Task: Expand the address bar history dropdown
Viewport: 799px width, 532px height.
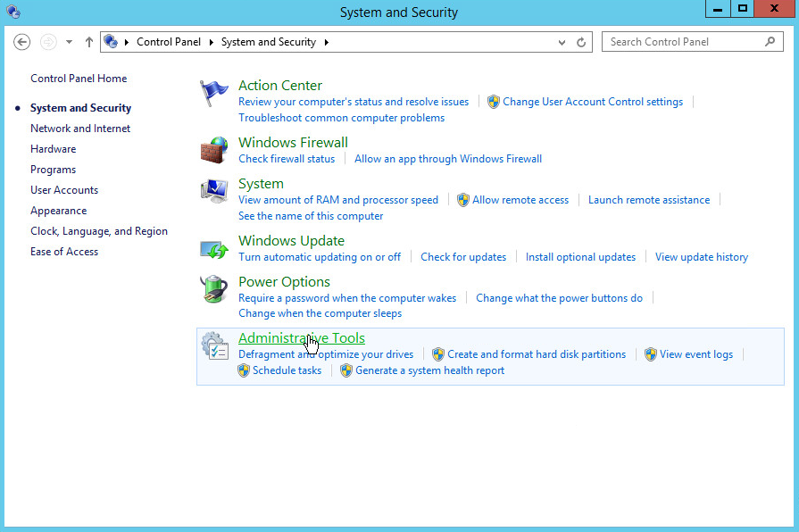Action: (562, 42)
